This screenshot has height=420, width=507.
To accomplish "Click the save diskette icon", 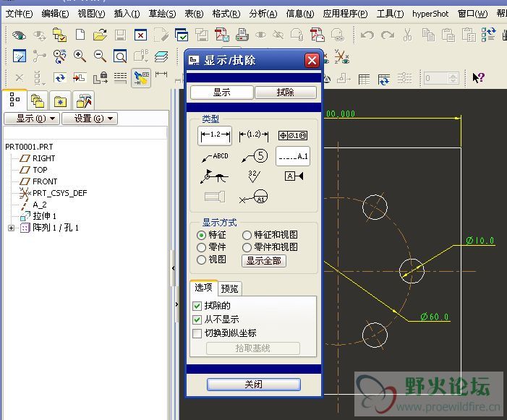I will coord(120,35).
